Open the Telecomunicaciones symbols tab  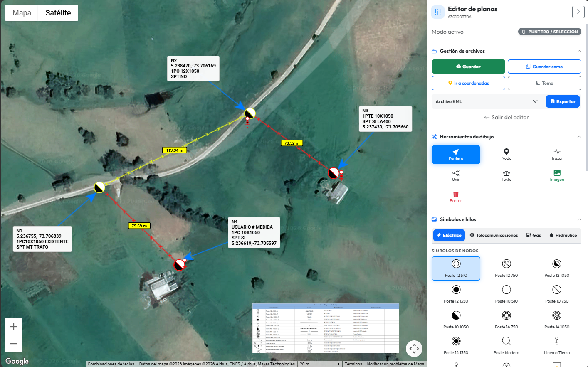[494, 235]
